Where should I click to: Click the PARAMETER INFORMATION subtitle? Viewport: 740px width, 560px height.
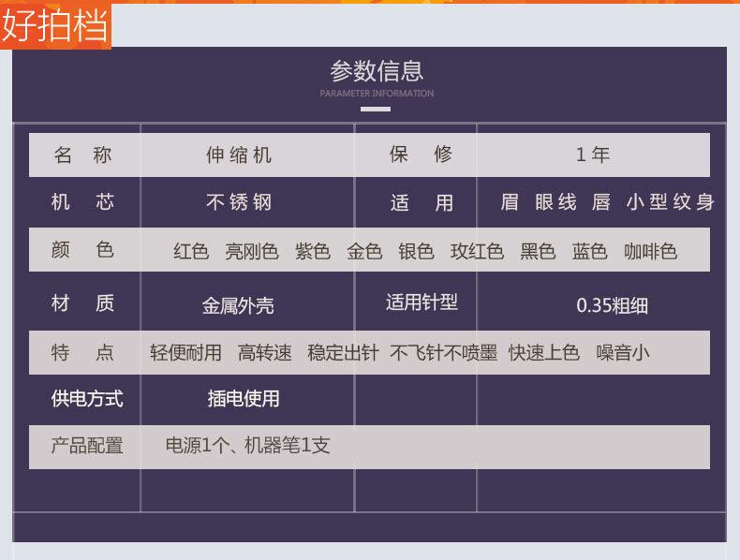click(377, 94)
